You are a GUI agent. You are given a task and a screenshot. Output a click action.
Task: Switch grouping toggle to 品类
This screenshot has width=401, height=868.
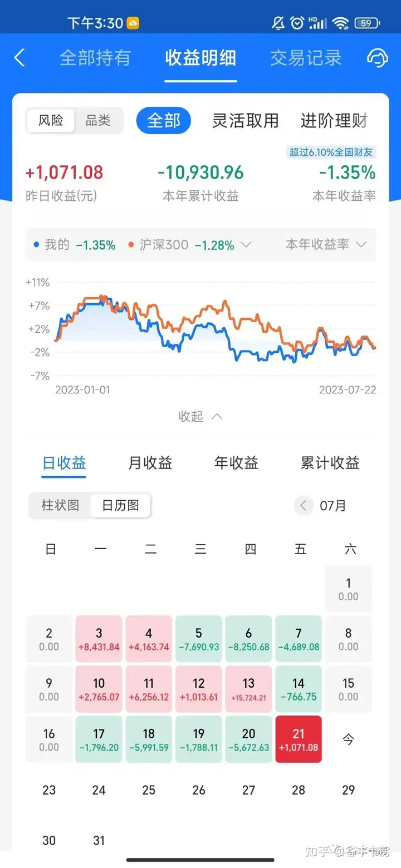98,121
